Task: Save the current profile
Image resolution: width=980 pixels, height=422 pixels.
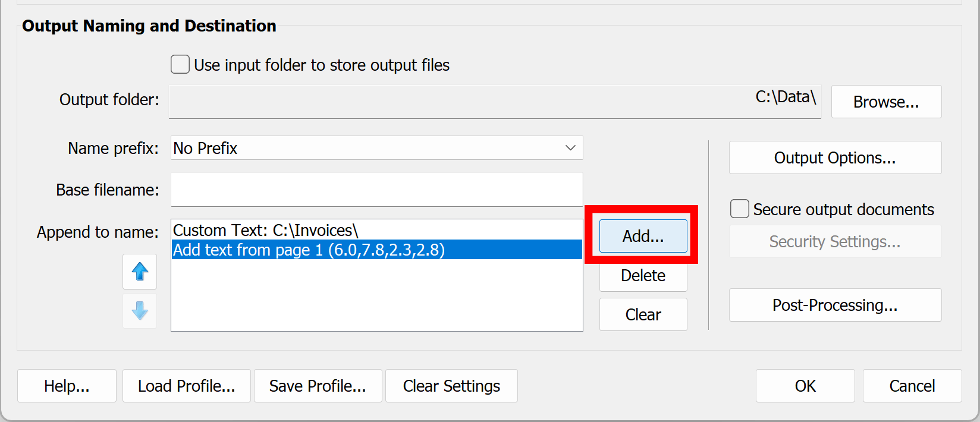Action: pos(318,386)
